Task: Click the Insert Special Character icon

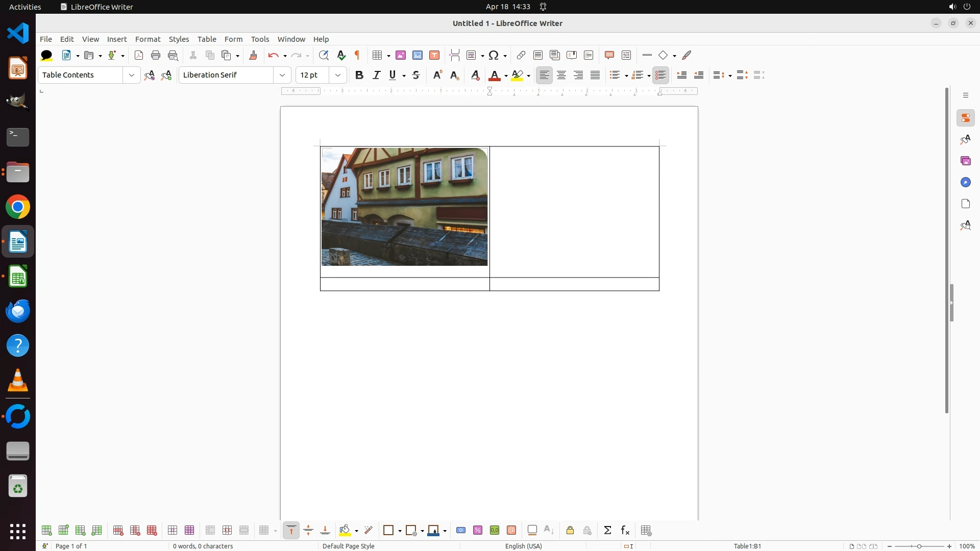Action: point(494,55)
